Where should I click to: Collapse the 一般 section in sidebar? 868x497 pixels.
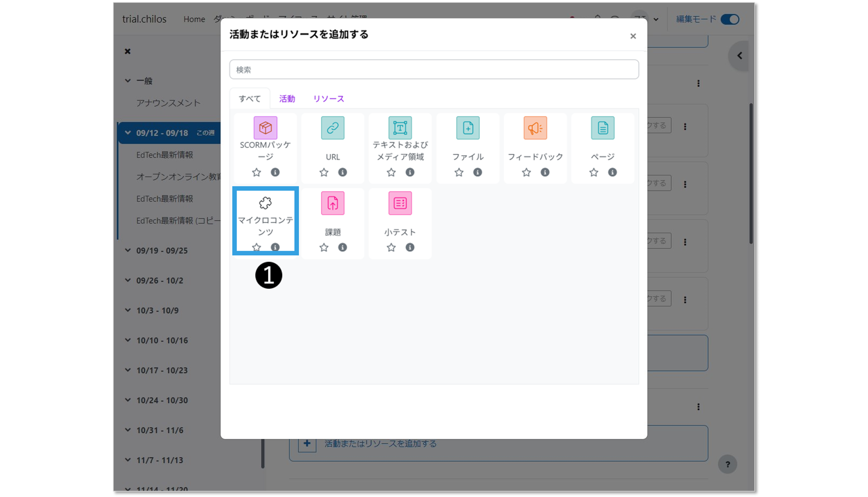128,81
